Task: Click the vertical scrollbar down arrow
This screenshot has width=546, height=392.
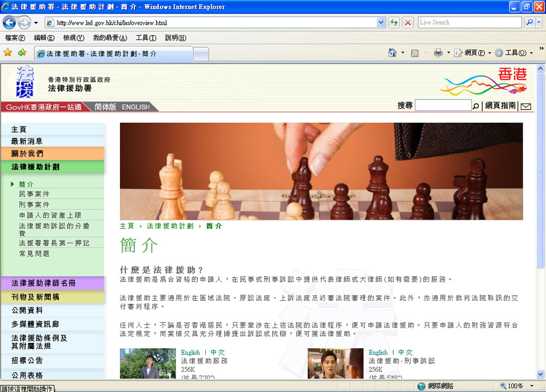Action: 541,375
